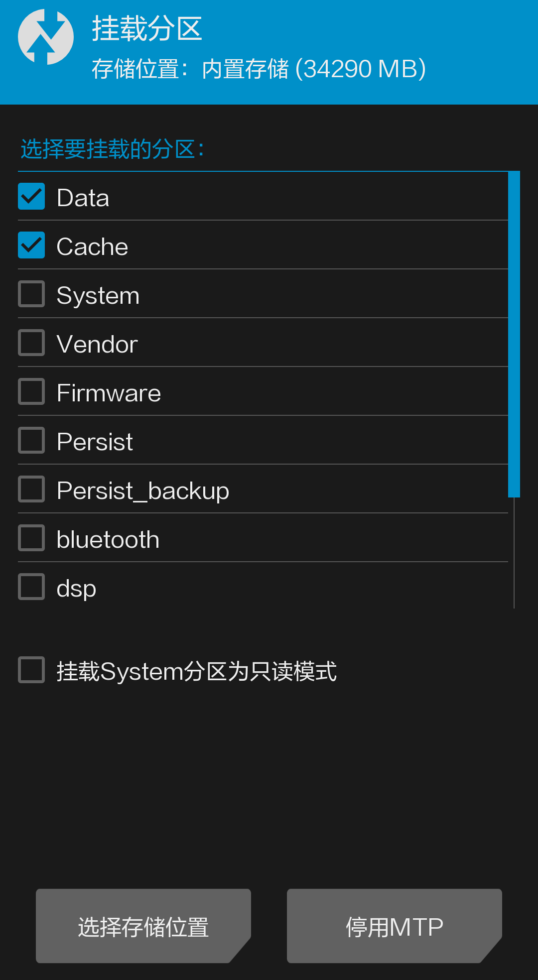The height and width of the screenshot is (980, 538).
Task: Tap the 挂载分区 header title
Action: 147,28
